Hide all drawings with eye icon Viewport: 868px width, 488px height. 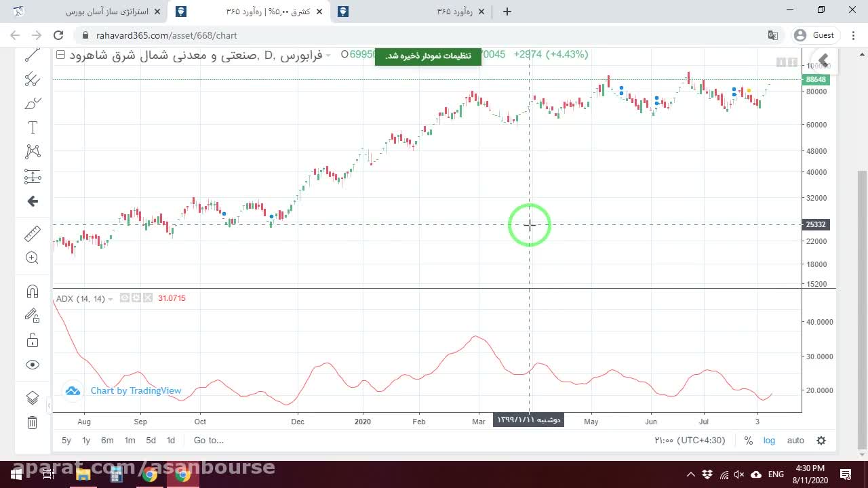[x=32, y=365]
